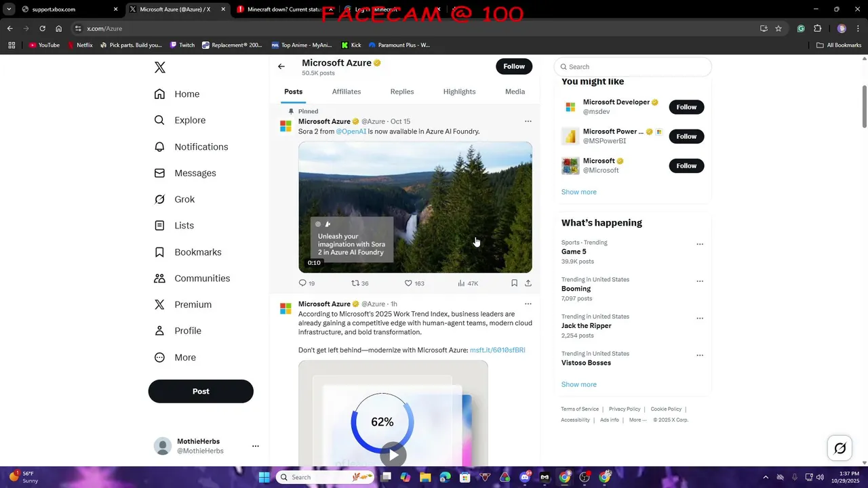Follow the Microsoft Azure account
The height and width of the screenshot is (488, 868).
pyautogui.click(x=514, y=66)
